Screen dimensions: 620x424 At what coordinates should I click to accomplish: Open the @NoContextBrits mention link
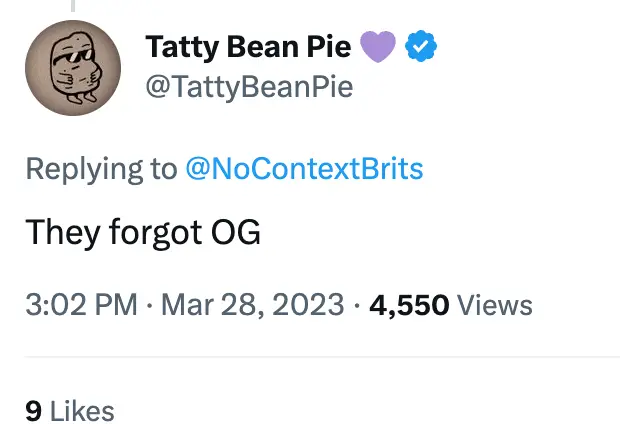coord(304,168)
